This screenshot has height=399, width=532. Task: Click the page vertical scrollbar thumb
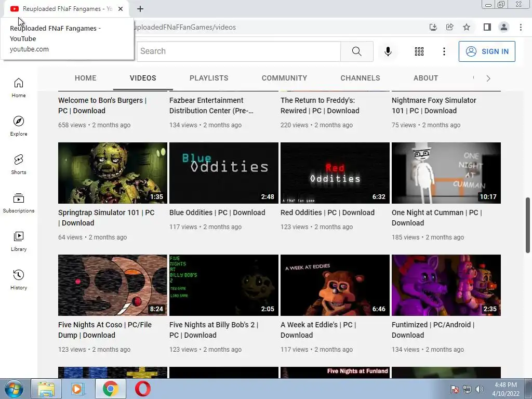click(528, 224)
